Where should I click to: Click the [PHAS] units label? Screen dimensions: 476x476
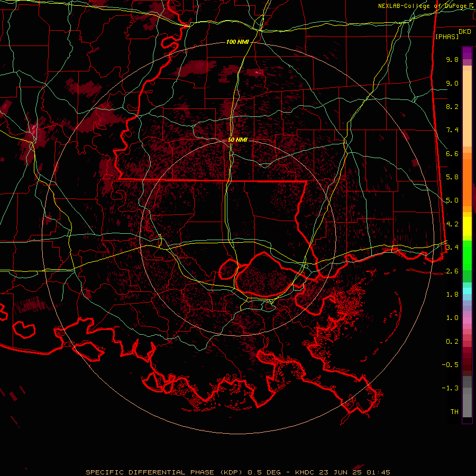[447, 36]
